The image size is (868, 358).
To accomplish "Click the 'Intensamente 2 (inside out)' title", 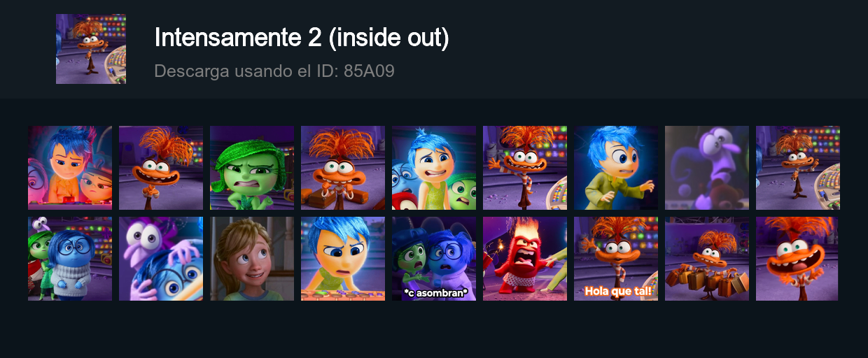I will (302, 38).
